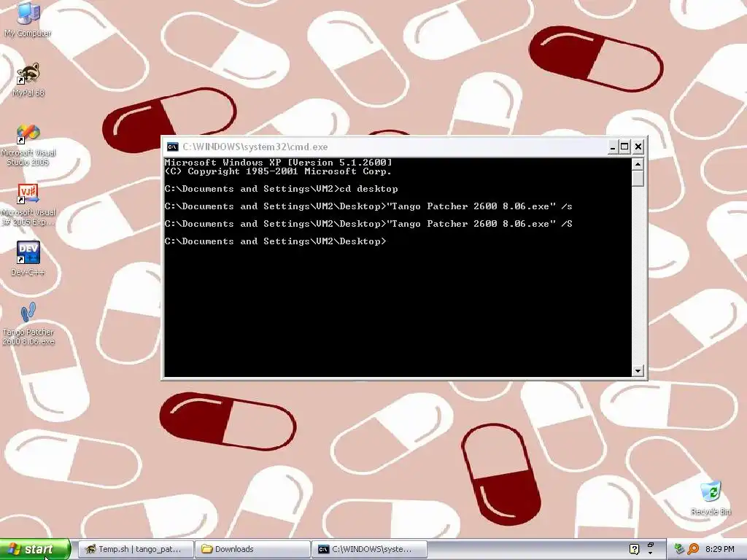Viewport: 747px width, 560px height.
Task: Click the cmd scrollbar up arrow
Action: click(x=638, y=164)
